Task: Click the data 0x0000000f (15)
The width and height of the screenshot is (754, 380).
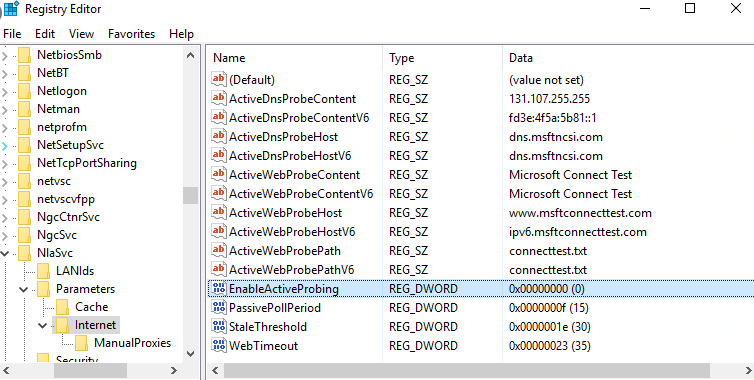Action: (x=549, y=308)
